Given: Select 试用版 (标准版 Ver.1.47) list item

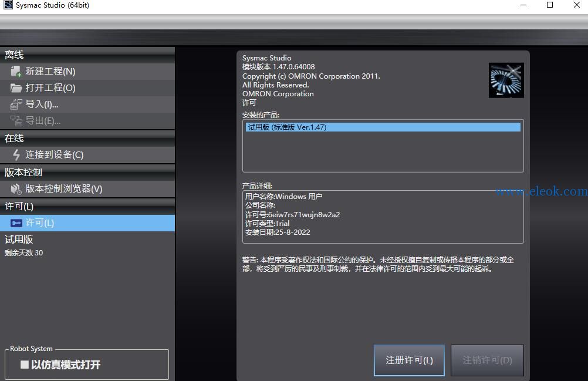Looking at the screenshot, I should [383, 127].
